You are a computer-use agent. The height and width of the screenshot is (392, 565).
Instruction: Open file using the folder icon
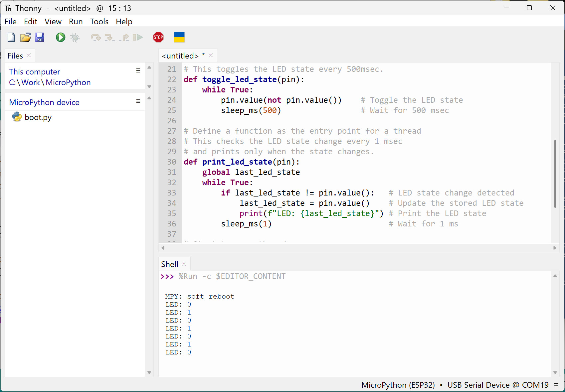point(26,37)
